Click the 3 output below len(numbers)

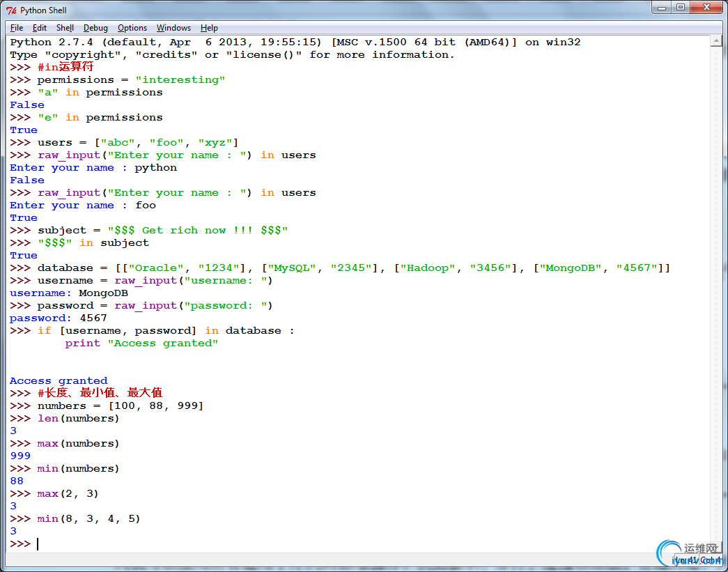point(13,431)
